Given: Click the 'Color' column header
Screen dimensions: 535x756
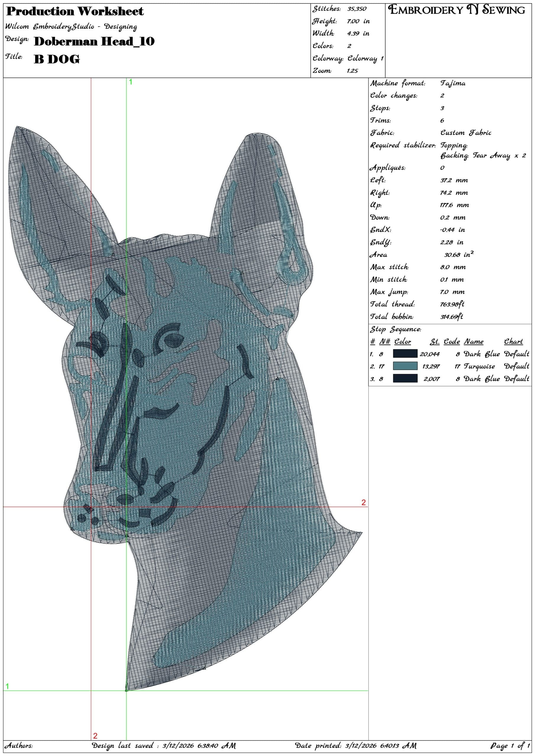Looking at the screenshot, I should [403, 341].
